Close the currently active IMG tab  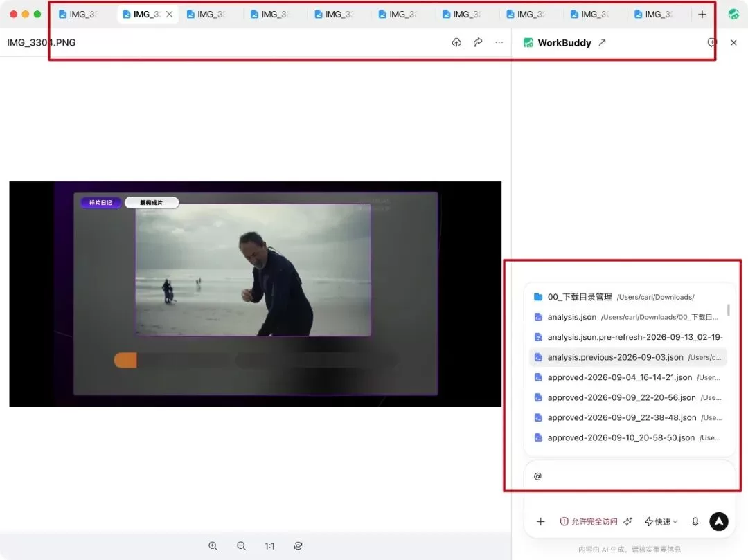pos(170,15)
